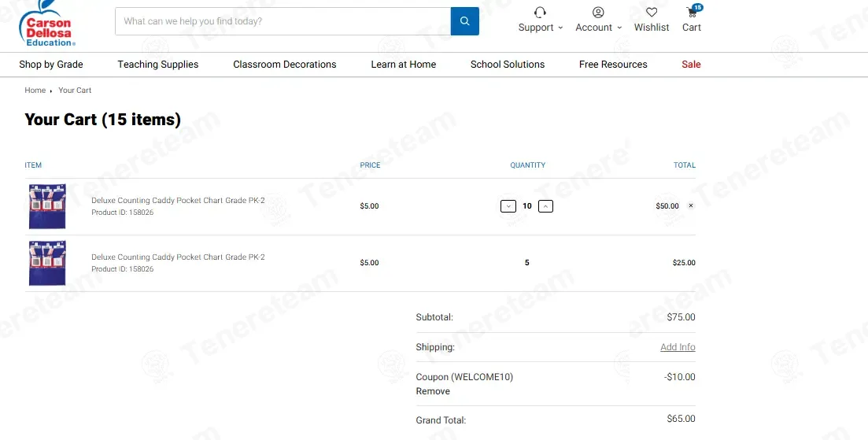Expand the Account dropdown chevron
The image size is (868, 440).
[619, 28]
